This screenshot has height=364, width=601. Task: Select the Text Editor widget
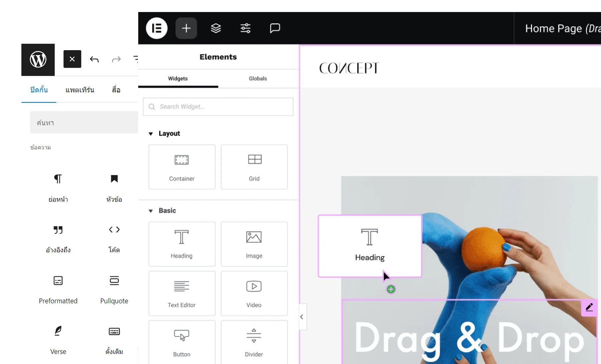click(182, 293)
